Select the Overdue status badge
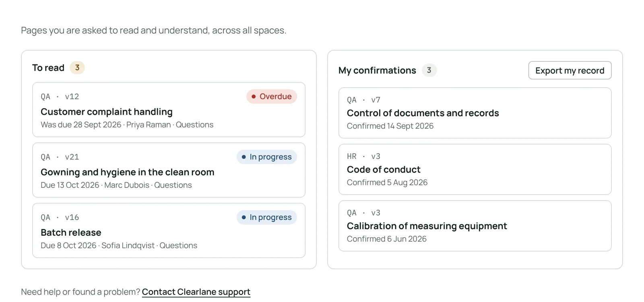The height and width of the screenshot is (302, 644). point(272,97)
